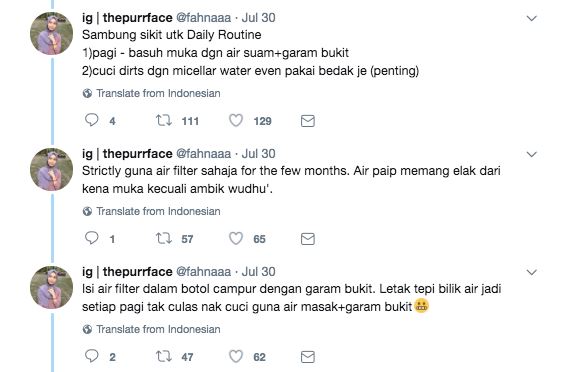This screenshot has width=562, height=372.
Task: Retweet the tweet with 47 retweets
Action: [x=164, y=356]
